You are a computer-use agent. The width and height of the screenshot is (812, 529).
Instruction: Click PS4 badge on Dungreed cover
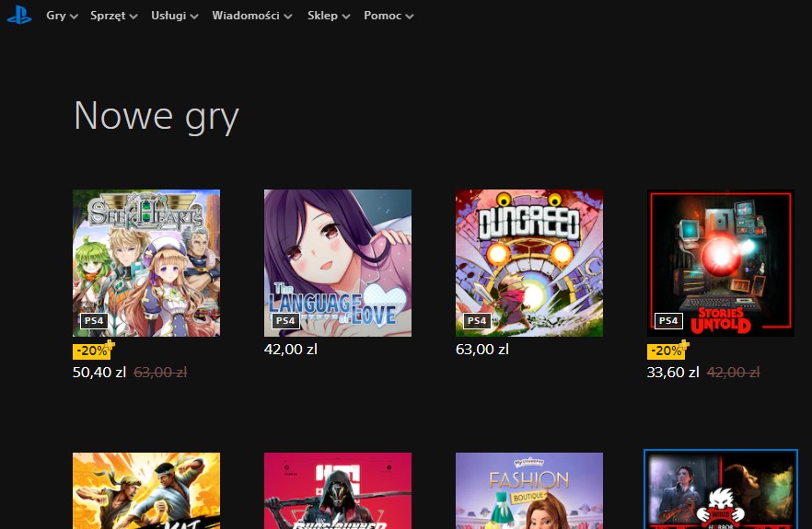tap(477, 321)
